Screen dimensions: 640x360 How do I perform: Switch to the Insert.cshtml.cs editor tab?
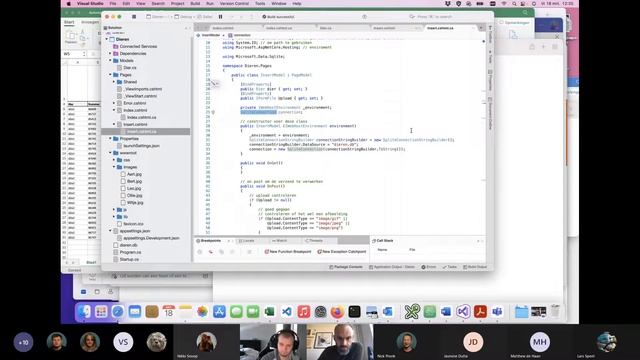pos(440,28)
